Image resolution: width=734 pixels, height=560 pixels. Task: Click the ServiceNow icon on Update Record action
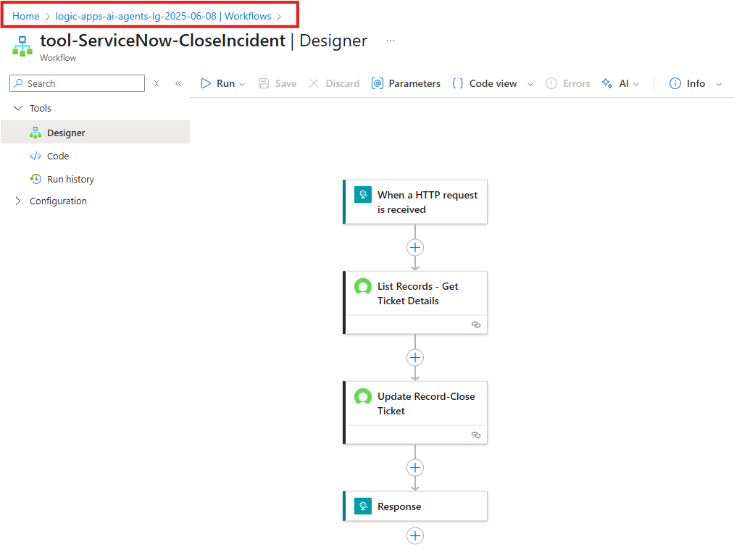[x=363, y=396]
